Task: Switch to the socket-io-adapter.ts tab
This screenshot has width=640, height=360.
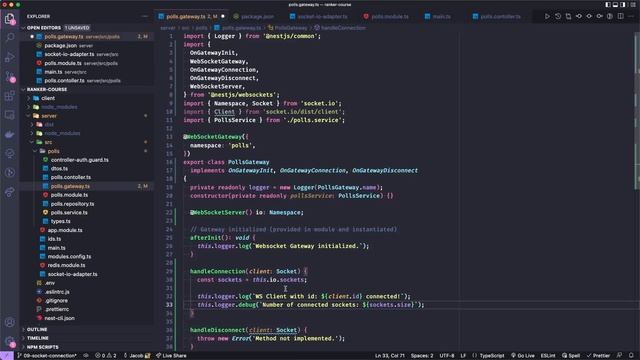Action: 322,17
